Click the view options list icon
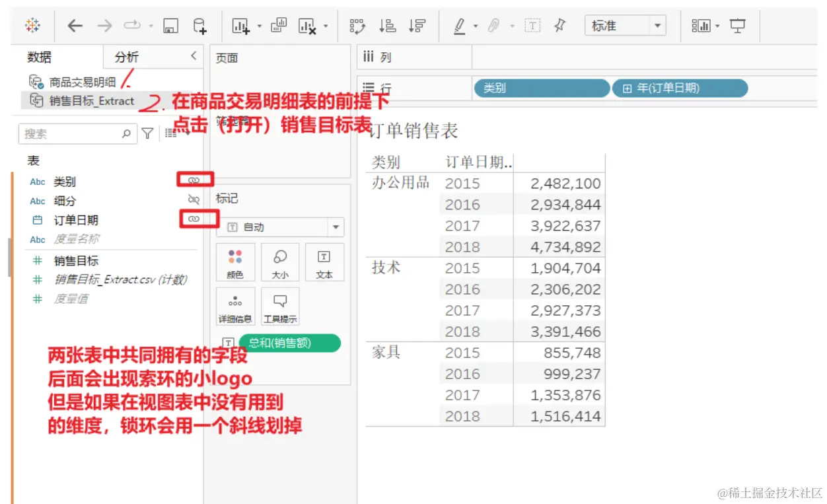 172,133
